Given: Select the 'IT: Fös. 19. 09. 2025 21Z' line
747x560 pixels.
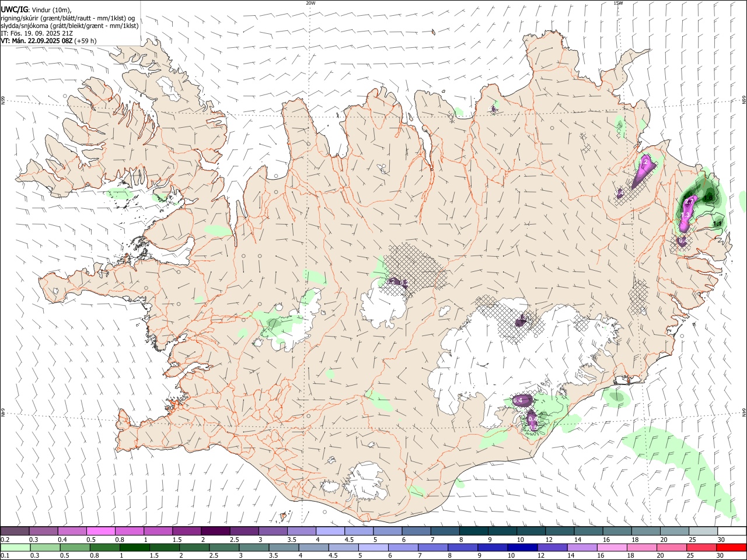Looking at the screenshot, I should 37,33.
